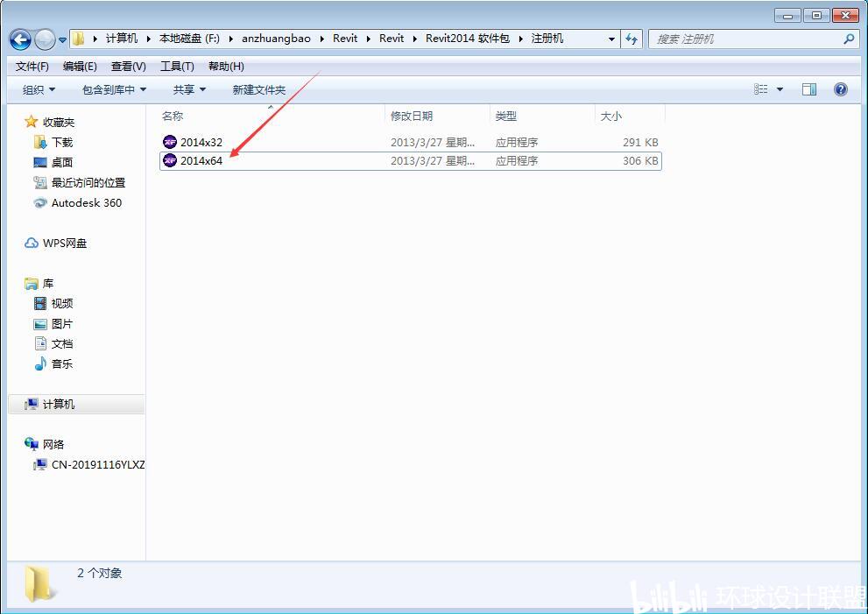
Task: Click the 2014x32 file name
Action: click(201, 142)
